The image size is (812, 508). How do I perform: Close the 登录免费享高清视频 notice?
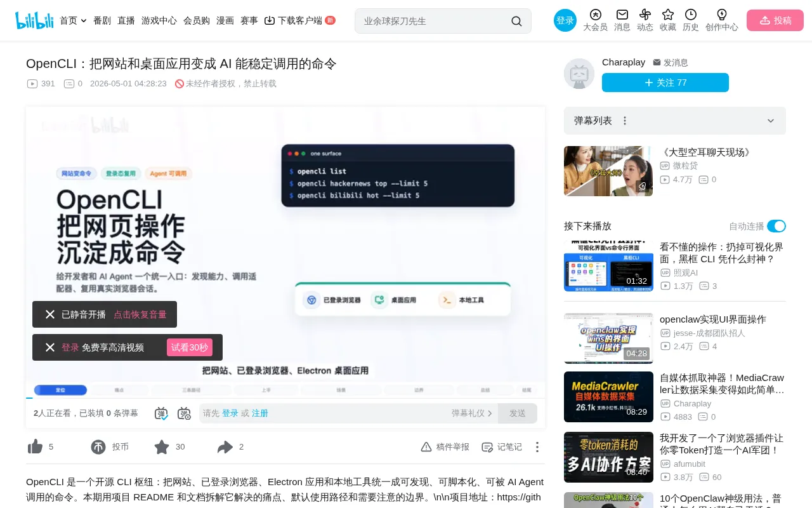click(50, 347)
